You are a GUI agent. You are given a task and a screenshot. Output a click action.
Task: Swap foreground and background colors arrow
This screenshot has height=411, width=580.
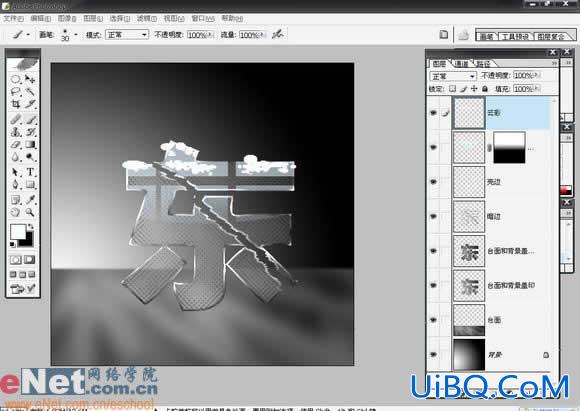[x=30, y=227]
